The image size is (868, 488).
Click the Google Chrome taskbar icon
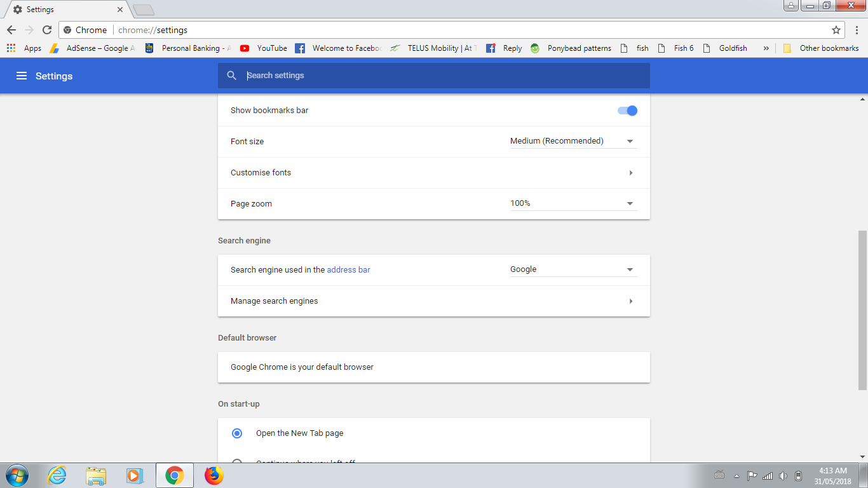175,475
